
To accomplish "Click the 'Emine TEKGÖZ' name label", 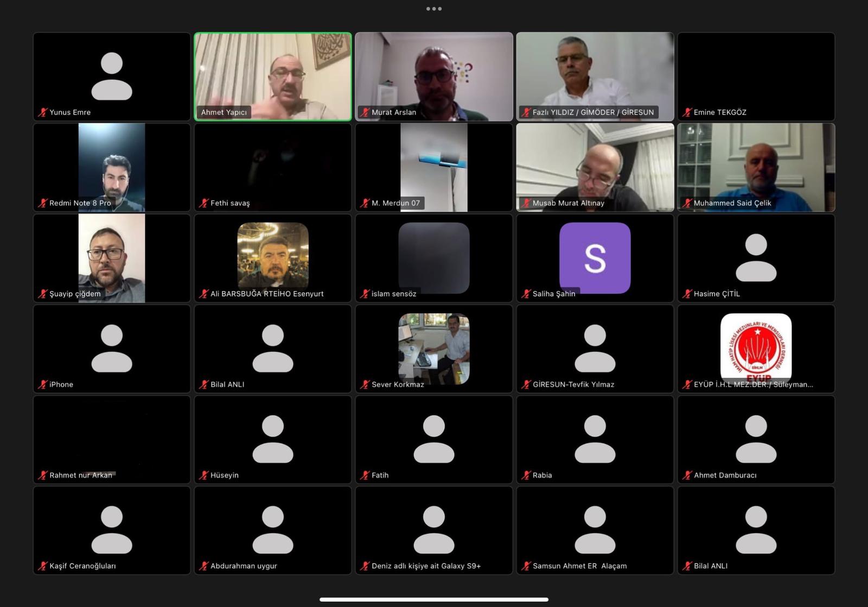I will [x=720, y=112].
